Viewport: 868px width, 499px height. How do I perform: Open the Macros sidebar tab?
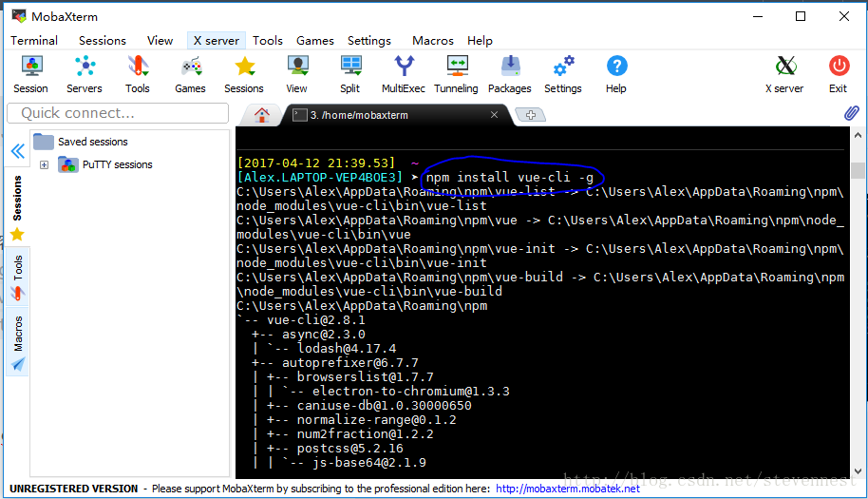click(18, 342)
